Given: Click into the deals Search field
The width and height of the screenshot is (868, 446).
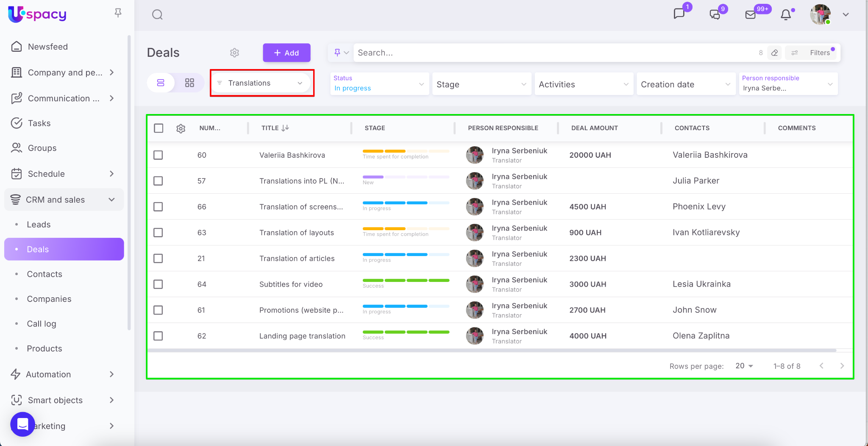Looking at the screenshot, I should [551, 53].
